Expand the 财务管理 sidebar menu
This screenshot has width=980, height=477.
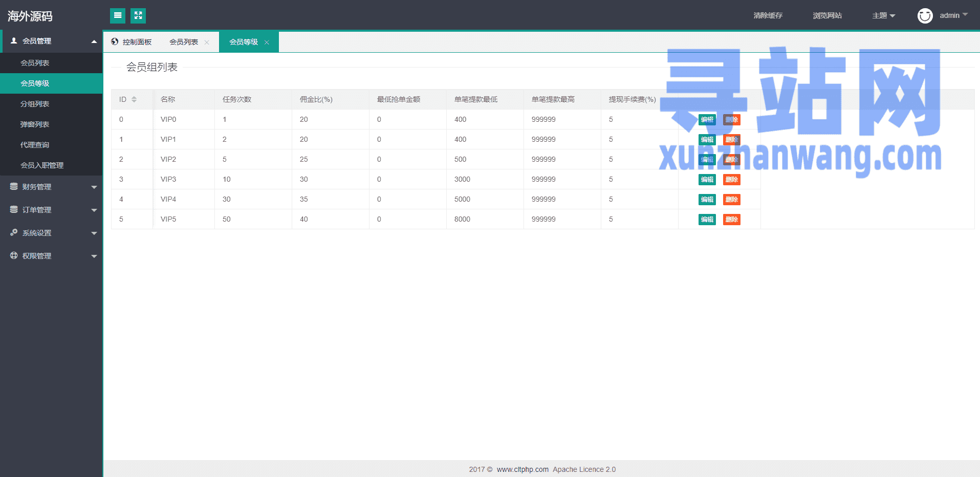[x=51, y=187]
